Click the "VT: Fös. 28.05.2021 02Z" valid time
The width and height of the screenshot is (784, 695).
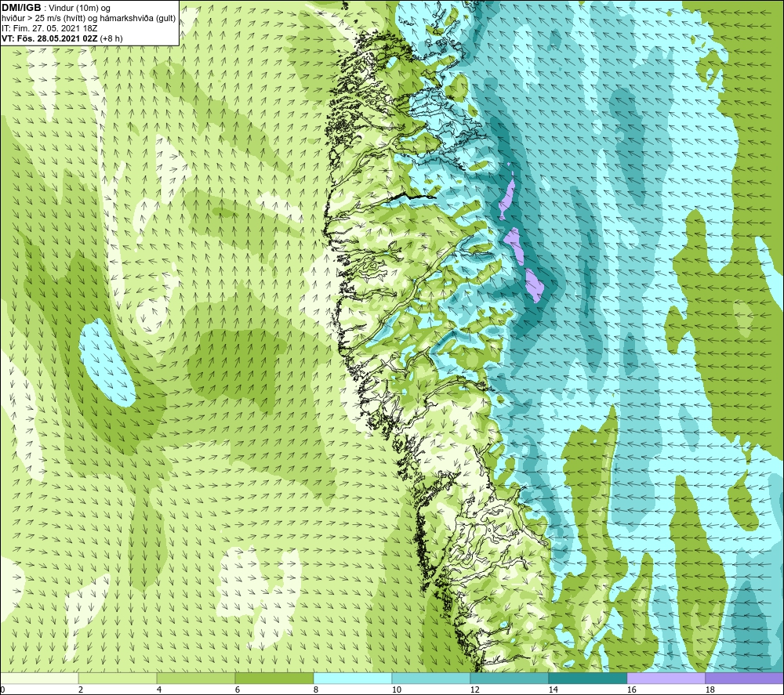click(50, 38)
